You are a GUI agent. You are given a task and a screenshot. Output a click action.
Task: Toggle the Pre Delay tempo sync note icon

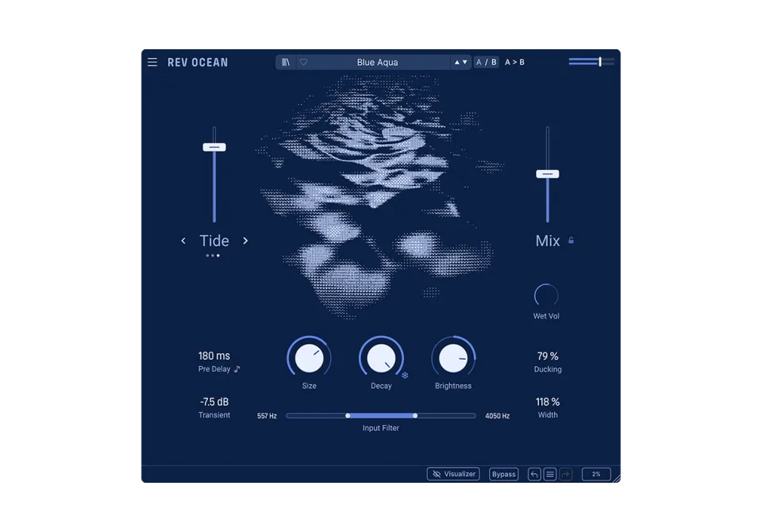point(237,369)
